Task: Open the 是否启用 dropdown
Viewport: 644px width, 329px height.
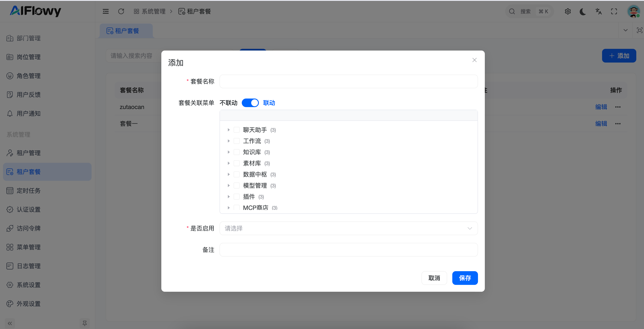Action: pyautogui.click(x=348, y=228)
